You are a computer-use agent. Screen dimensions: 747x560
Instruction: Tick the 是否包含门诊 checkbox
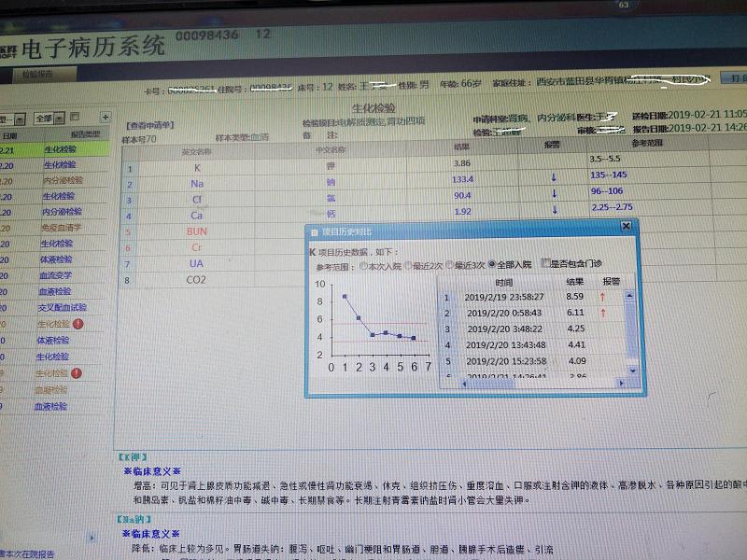(x=546, y=263)
